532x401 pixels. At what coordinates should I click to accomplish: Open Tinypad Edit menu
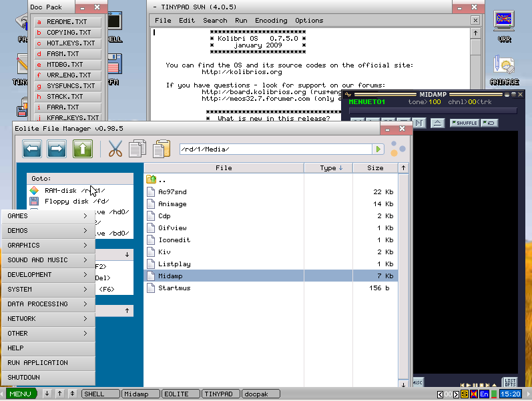187,21
